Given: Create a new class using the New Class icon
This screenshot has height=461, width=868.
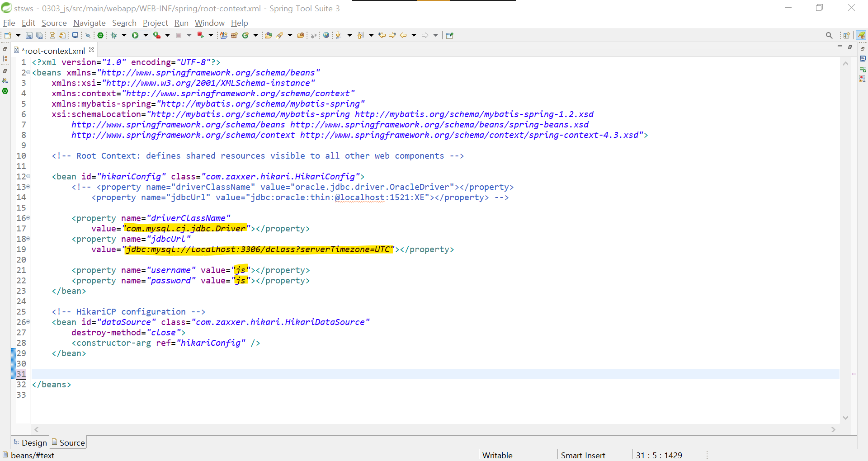Looking at the screenshot, I should (x=245, y=35).
